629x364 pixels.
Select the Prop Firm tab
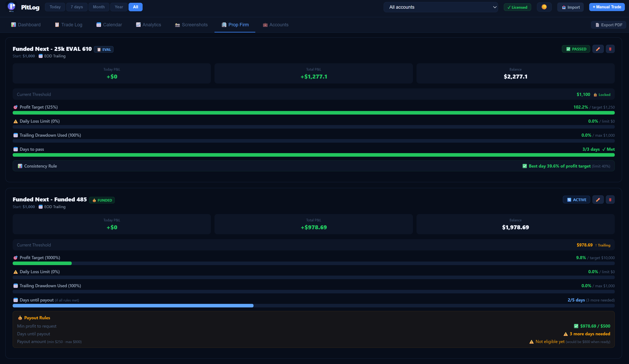(x=235, y=25)
